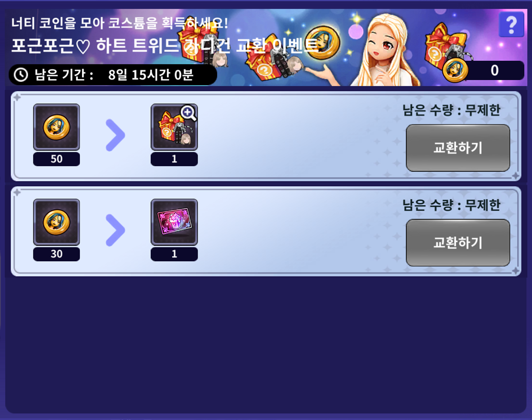The height and width of the screenshot is (420, 532).
Task: Exchange 30 coins using second 교환하기 button
Action: click(x=458, y=243)
